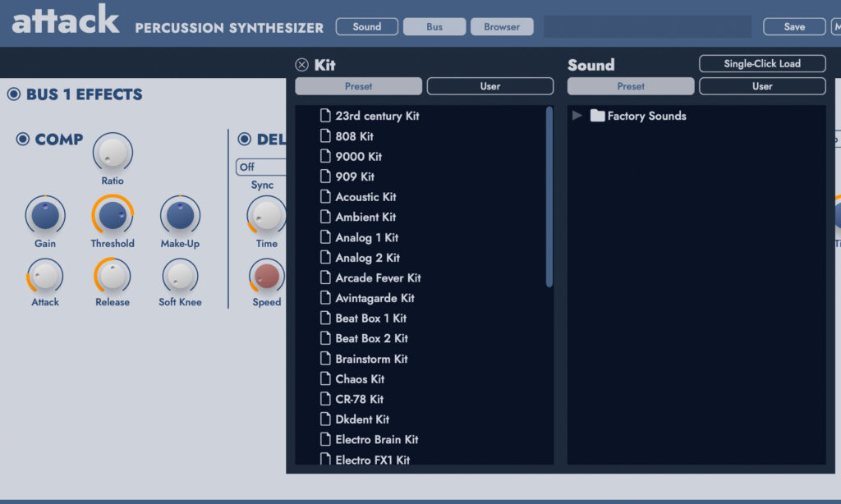The width and height of the screenshot is (841, 504).
Task: Click the Ambient Kit file icon
Action: click(325, 218)
